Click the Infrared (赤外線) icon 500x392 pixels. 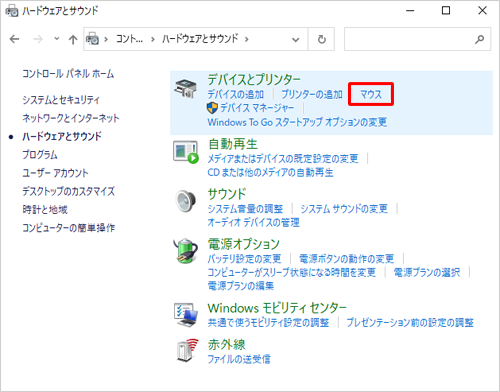click(187, 350)
